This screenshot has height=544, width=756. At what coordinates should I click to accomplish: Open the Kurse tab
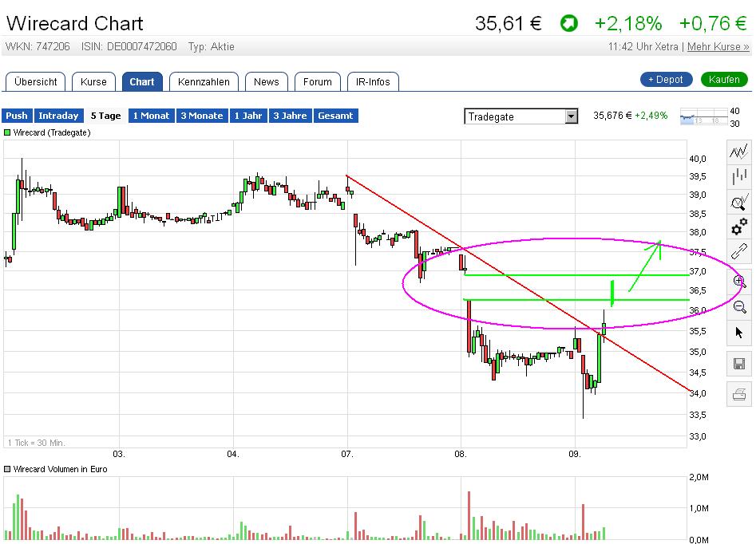93,82
